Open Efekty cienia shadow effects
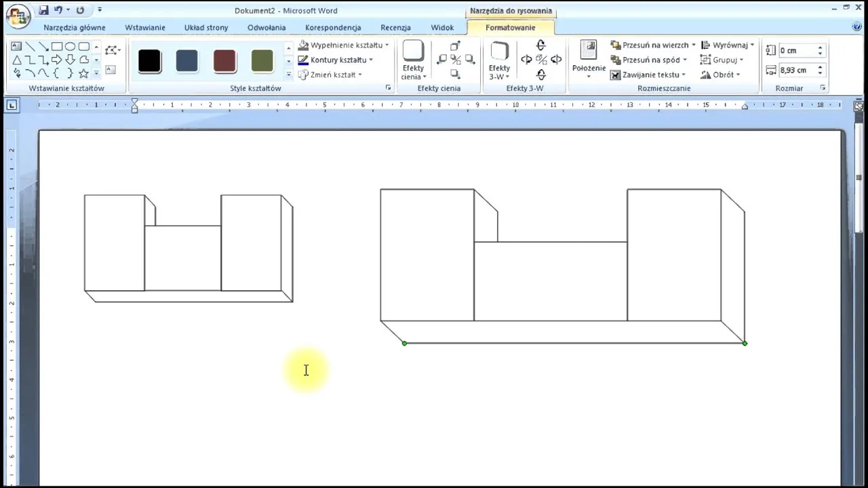Viewport: 868px width, 488px height. tap(413, 61)
